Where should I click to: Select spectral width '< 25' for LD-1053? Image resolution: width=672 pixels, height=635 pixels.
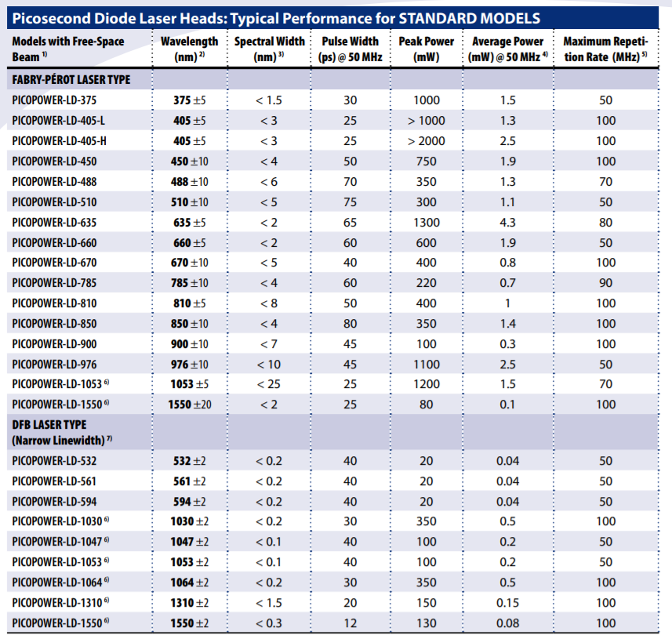(269, 384)
